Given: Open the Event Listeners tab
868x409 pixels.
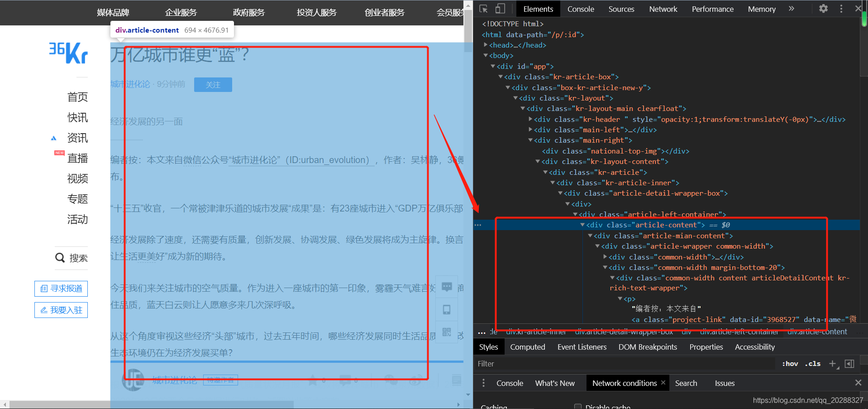Looking at the screenshot, I should (x=582, y=347).
